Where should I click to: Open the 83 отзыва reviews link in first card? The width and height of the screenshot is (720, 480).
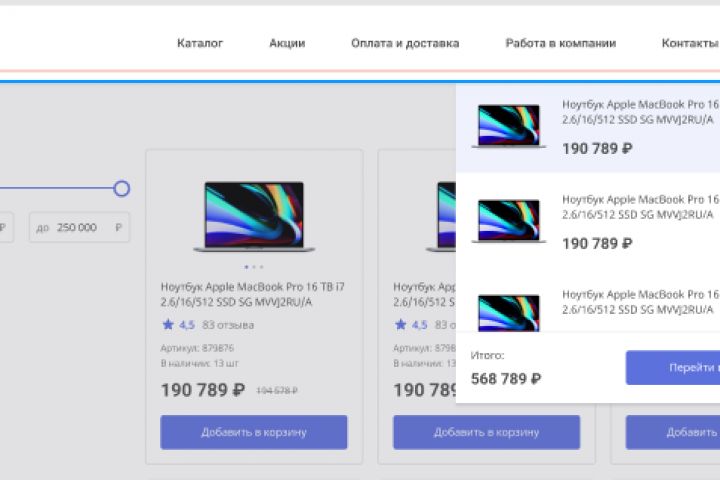[x=228, y=325]
